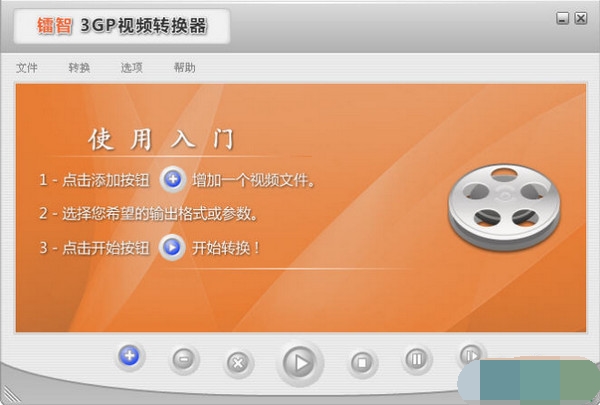Click the blue plus icon in step 1
The height and width of the screenshot is (405, 600).
(173, 179)
